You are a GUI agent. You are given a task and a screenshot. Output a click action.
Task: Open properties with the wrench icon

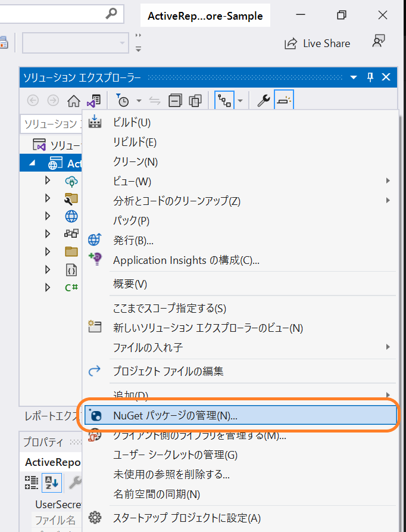tap(263, 101)
